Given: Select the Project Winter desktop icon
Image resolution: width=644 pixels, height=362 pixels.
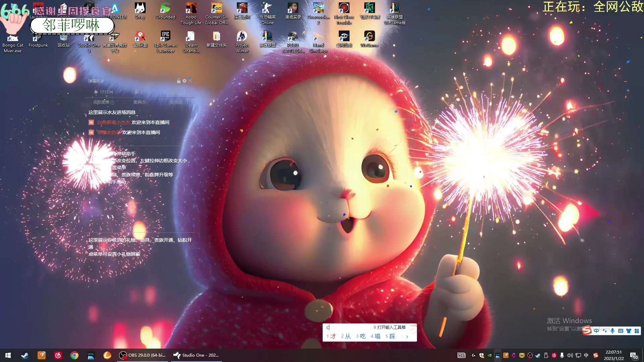Looking at the screenshot, I should (x=242, y=42).
